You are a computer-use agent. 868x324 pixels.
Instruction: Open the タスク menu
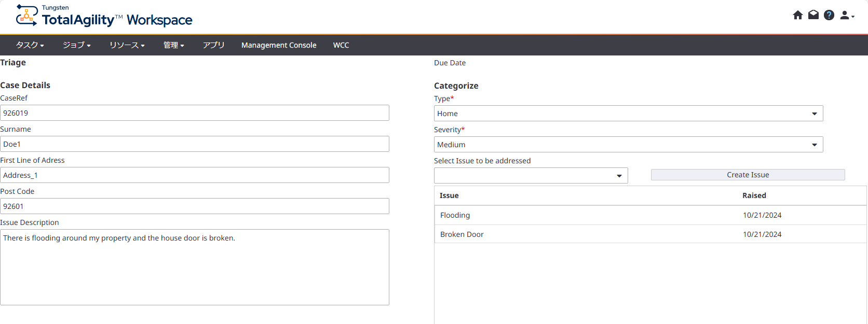(x=30, y=45)
